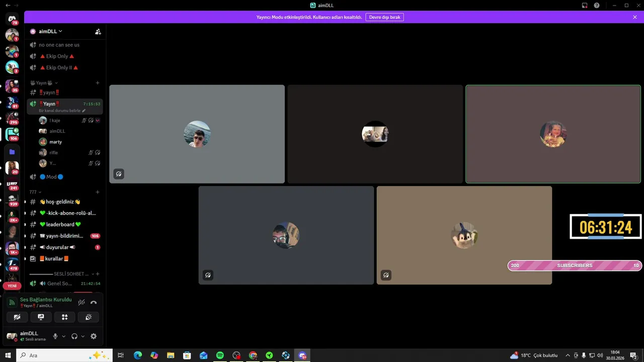Image resolution: width=644 pixels, height=362 pixels.
Task: Open microphone input options chevron
Action: [63, 336]
